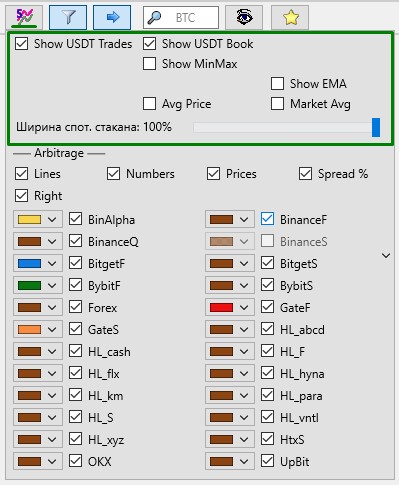Uncheck the Arbitrage Lines checkbox
399x485 pixels.
21,174
